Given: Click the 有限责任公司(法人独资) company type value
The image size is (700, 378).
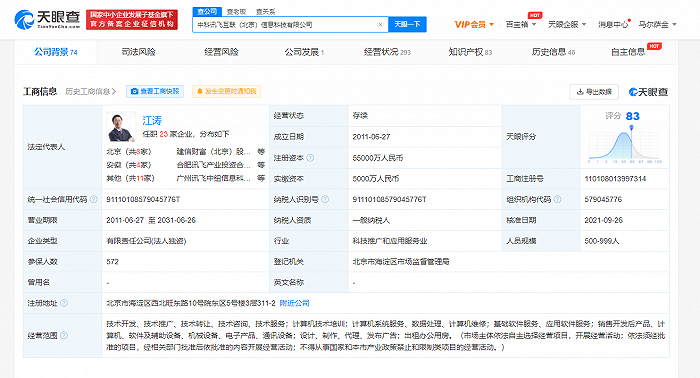Looking at the screenshot, I should [146, 241].
